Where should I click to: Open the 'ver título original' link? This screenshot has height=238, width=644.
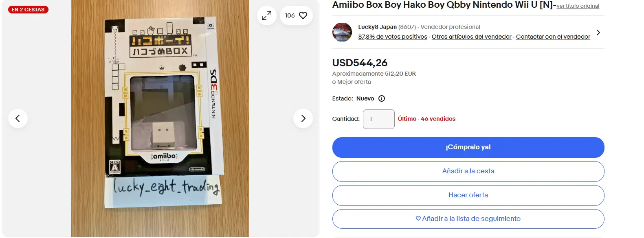click(578, 6)
